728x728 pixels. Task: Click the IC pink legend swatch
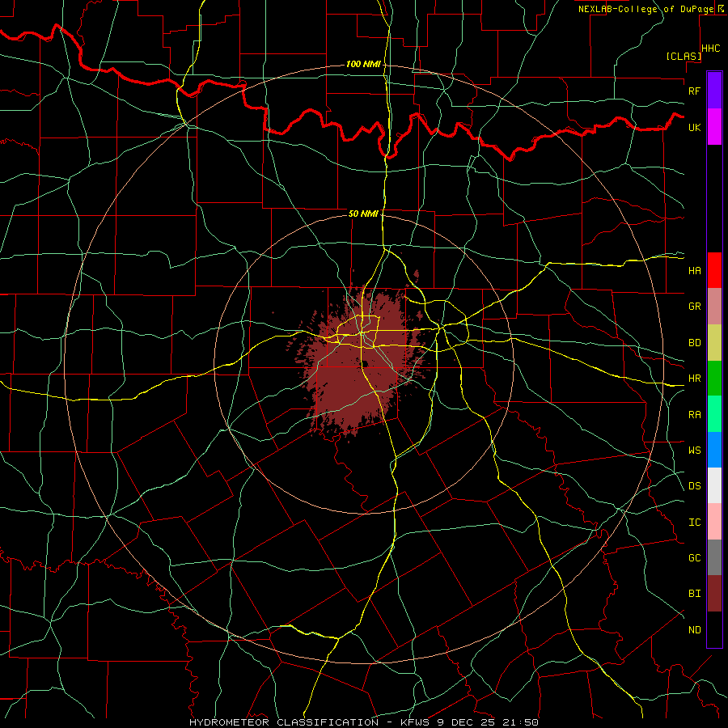pyautogui.click(x=714, y=522)
